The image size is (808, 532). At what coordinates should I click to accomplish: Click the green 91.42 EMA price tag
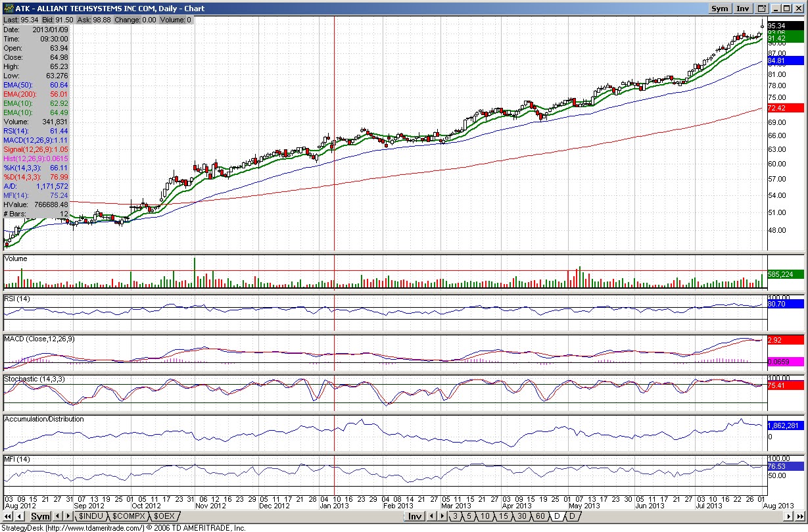click(786, 39)
